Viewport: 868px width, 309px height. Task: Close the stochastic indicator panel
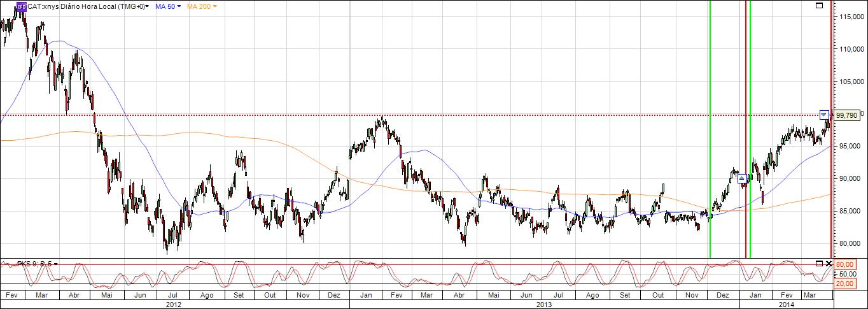pyautogui.click(x=829, y=263)
